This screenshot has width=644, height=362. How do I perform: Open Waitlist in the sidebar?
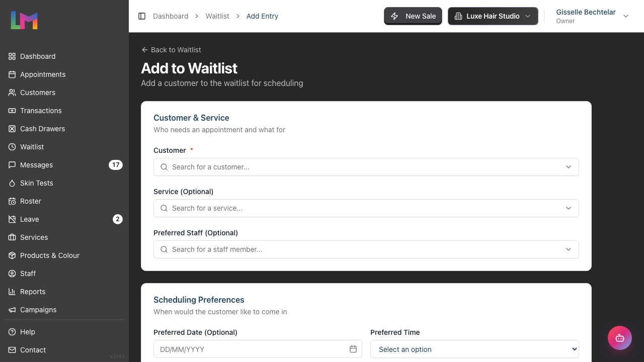64,147
